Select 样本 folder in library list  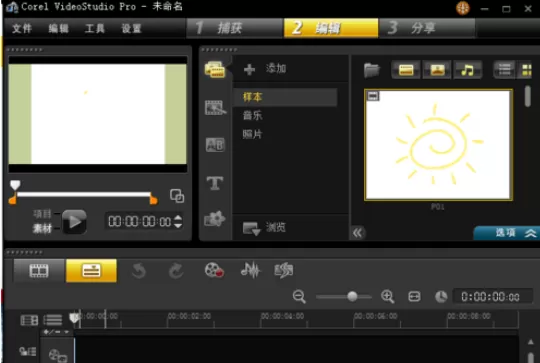point(285,97)
